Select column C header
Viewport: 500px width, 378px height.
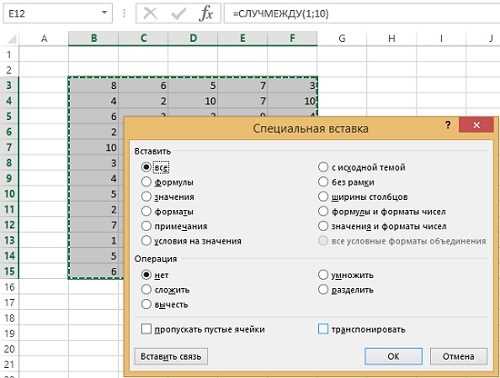[143, 39]
